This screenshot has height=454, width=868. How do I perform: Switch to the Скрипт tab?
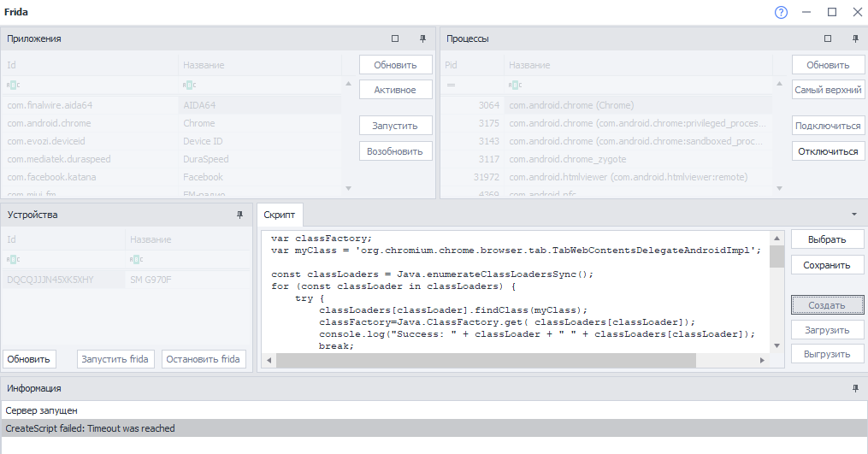tap(280, 214)
